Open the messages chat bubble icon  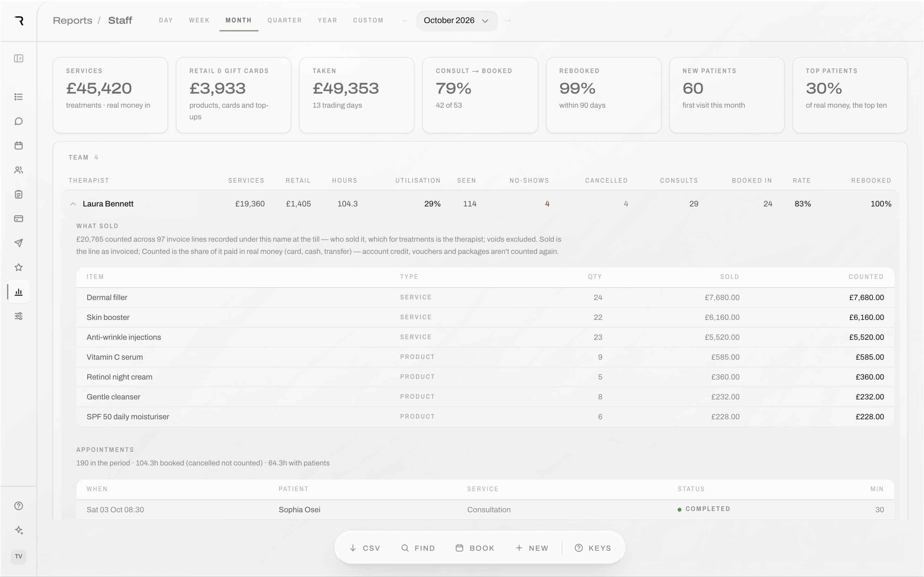tap(18, 121)
